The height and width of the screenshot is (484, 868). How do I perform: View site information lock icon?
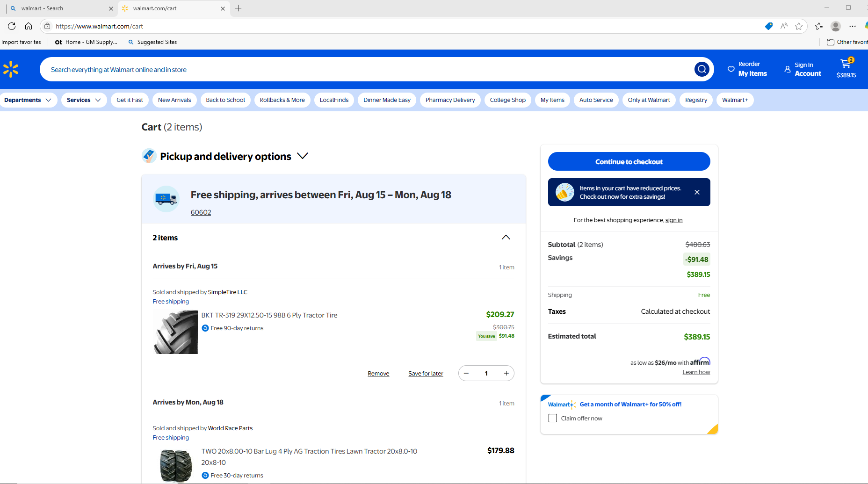47,26
